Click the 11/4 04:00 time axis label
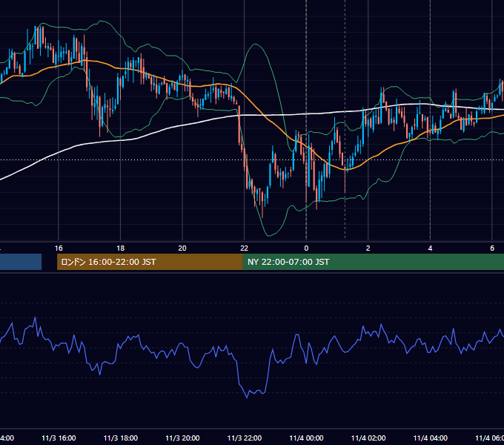Viewport: 504px width, 445px height. click(431, 438)
